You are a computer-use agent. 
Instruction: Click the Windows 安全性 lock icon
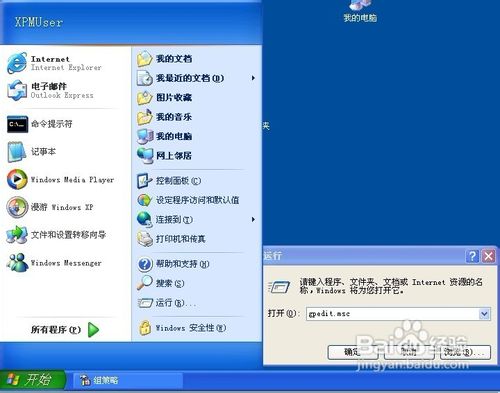[145, 328]
